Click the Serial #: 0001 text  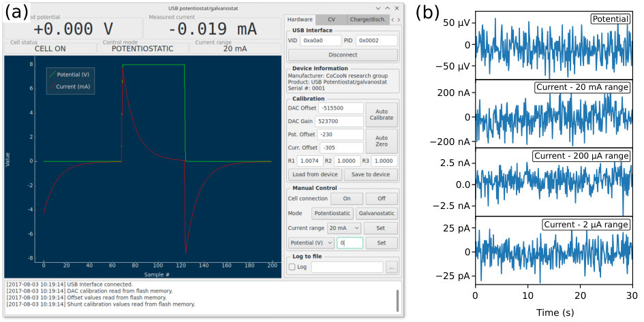tap(307, 88)
